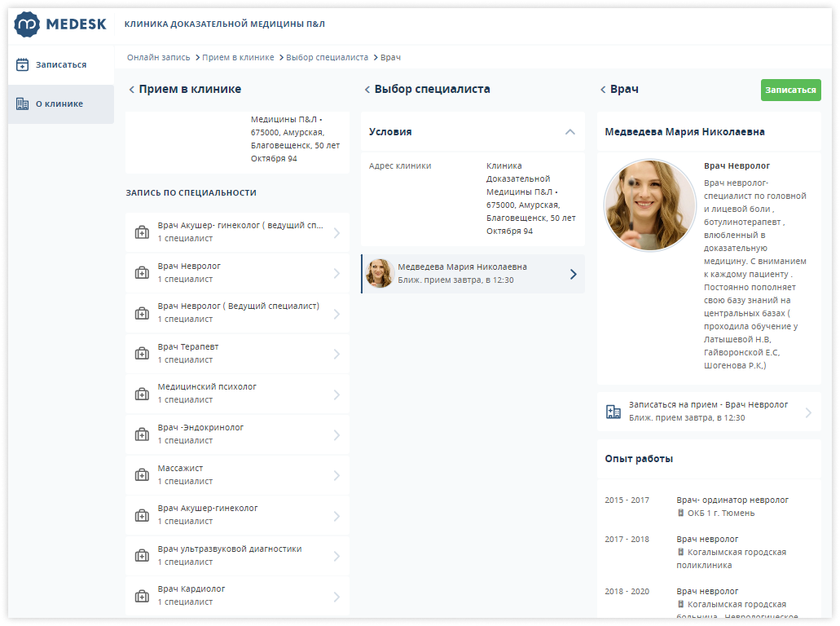The width and height of the screenshot is (840, 626).
Task: Select Врач Акушер-гинеколог specialty
Action: pyautogui.click(x=237, y=514)
